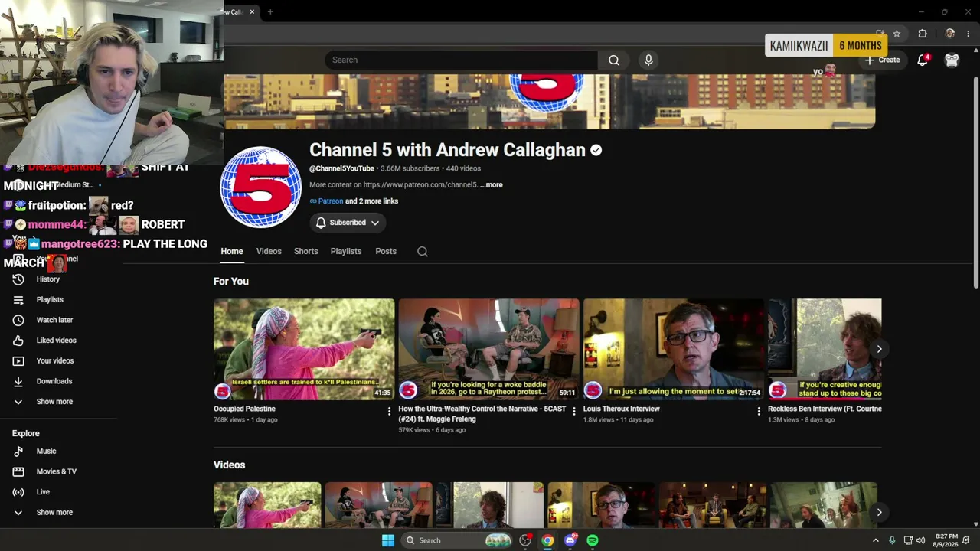Screen dimensions: 980x551
Task: Open the Occupied Palestine video title
Action: [244, 409]
